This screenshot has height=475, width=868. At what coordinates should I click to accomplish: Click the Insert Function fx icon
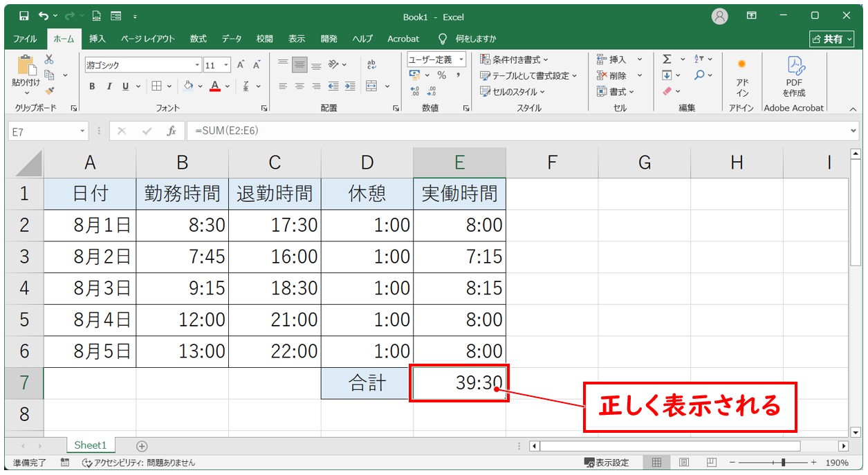click(x=171, y=131)
